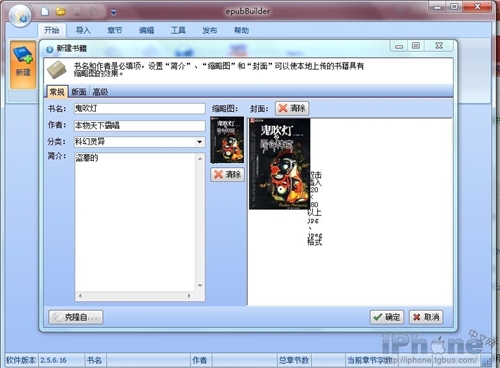This screenshot has height=368, width=500.
Task: Switch to the 高级 tab in the dialog
Action: coord(100,92)
